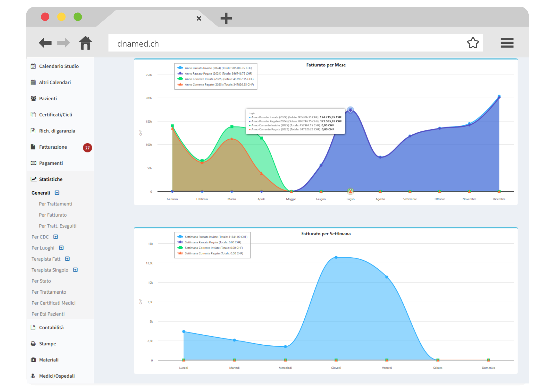Screen dimensions: 555x392
Task: Click the Pazienti people icon
Action: coord(33,98)
